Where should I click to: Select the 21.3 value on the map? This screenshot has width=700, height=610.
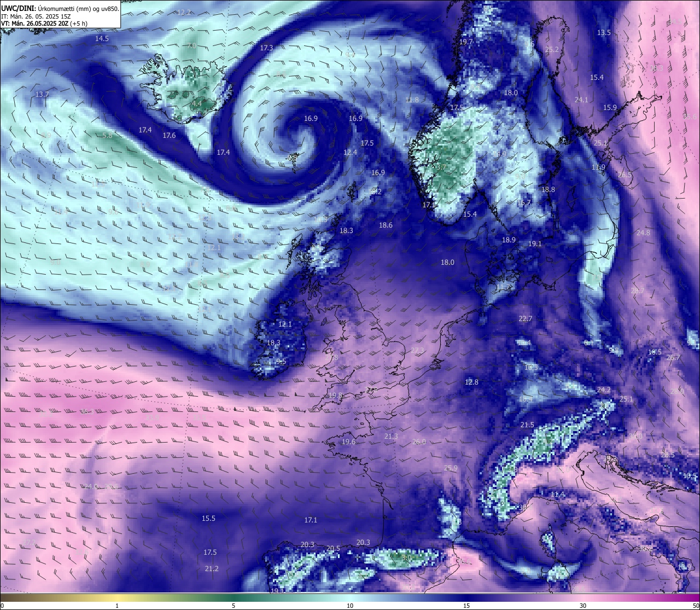(x=391, y=437)
